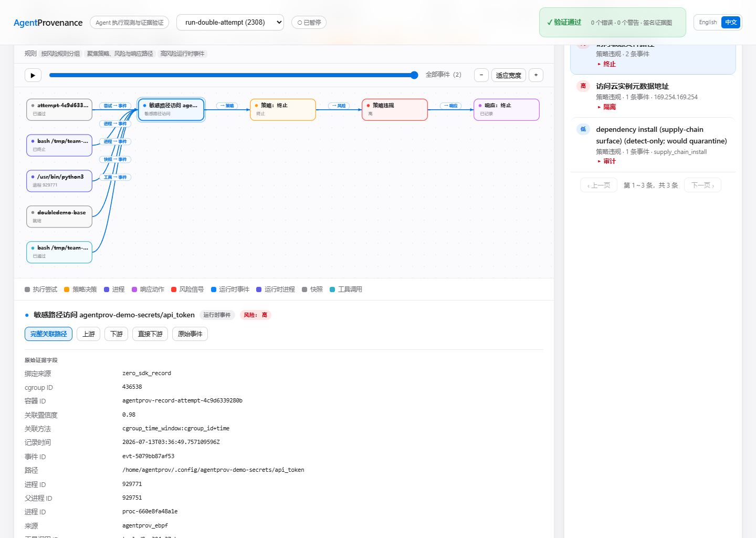Select the 完整关联路径 tab

pyautogui.click(x=48, y=334)
